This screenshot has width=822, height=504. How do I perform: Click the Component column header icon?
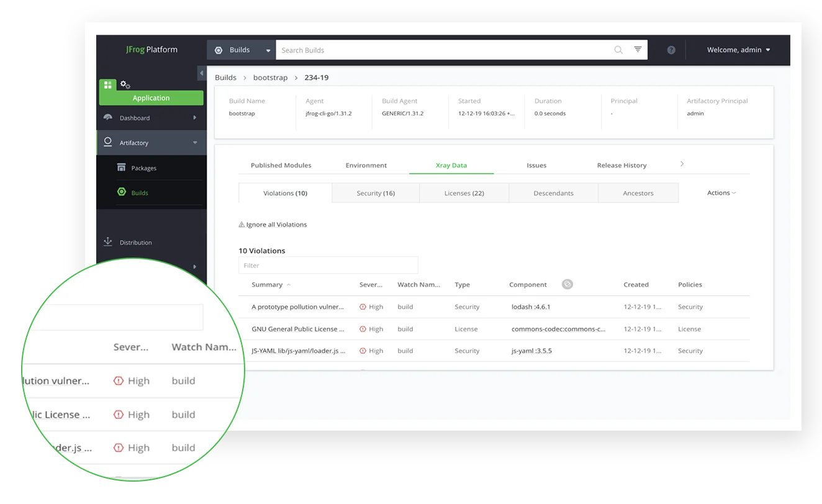567,284
